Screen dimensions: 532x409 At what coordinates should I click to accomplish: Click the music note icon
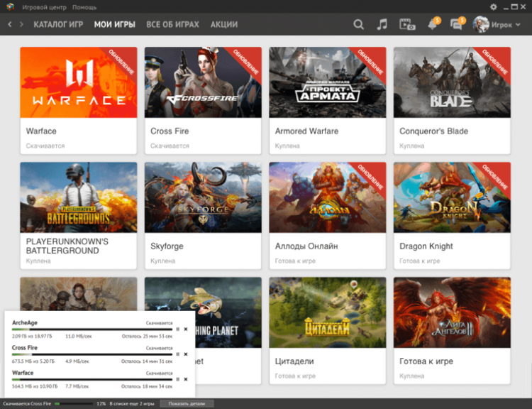[x=382, y=24]
